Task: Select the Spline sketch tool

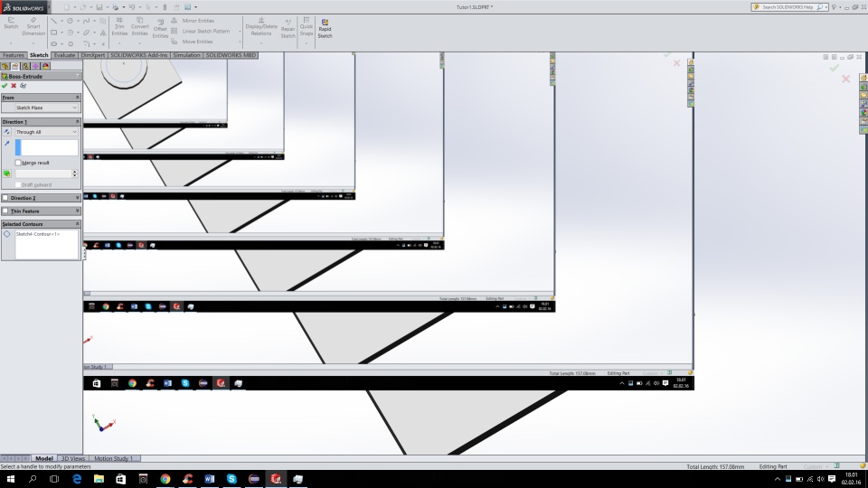Action: coord(87,21)
